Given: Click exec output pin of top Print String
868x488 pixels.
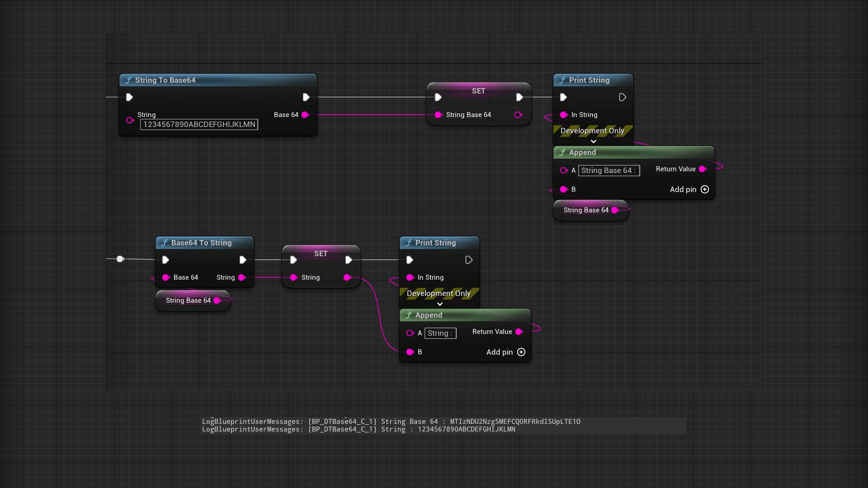Looking at the screenshot, I should [x=623, y=97].
